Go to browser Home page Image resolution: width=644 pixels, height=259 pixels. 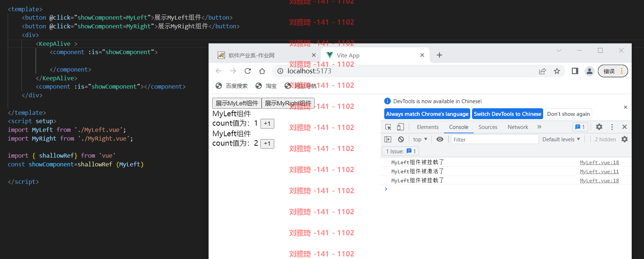coord(262,71)
